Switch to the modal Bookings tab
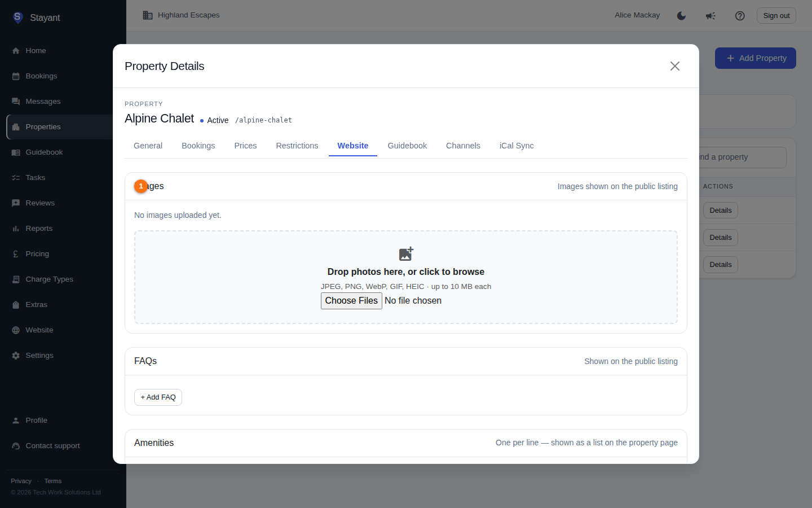Viewport: 812px width, 508px height. coord(198,146)
